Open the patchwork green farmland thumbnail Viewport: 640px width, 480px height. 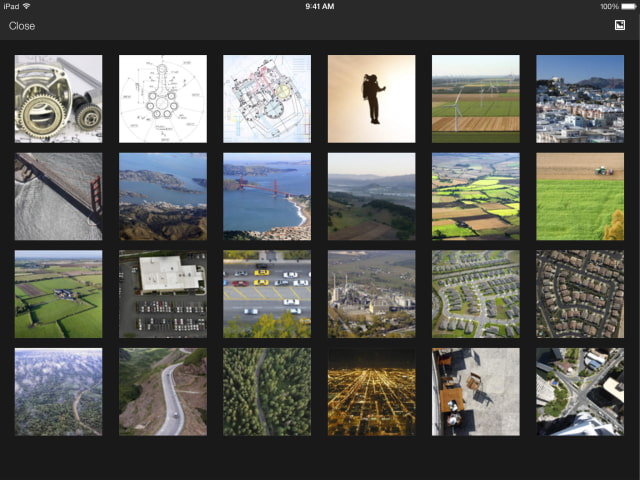[475, 196]
